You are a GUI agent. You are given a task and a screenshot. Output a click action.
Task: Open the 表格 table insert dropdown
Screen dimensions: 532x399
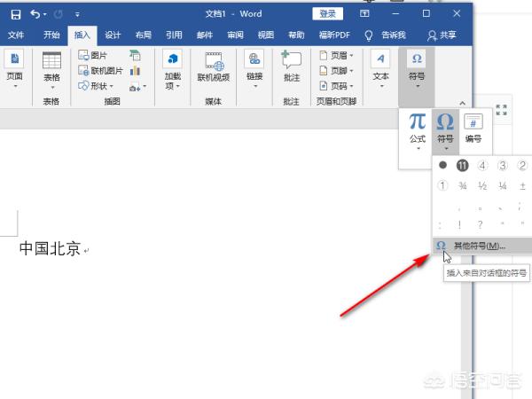click(51, 71)
